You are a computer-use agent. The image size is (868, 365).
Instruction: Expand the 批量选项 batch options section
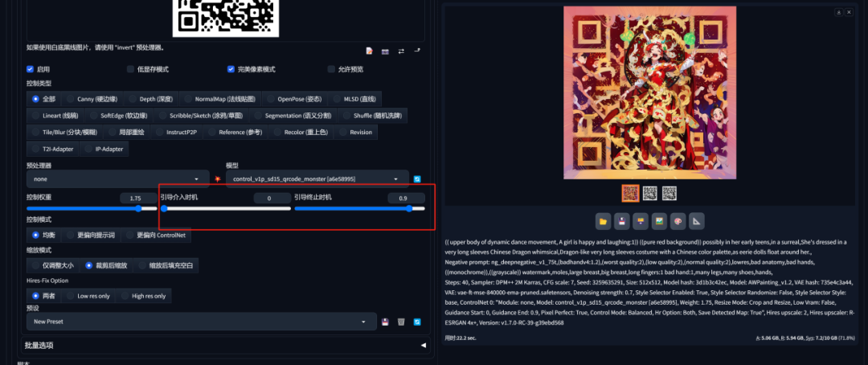coord(225,345)
